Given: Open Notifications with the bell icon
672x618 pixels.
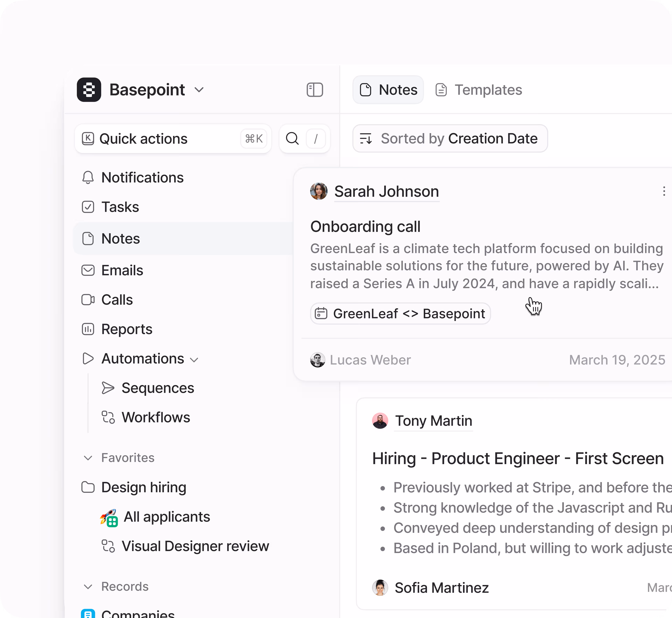Looking at the screenshot, I should 88,178.
